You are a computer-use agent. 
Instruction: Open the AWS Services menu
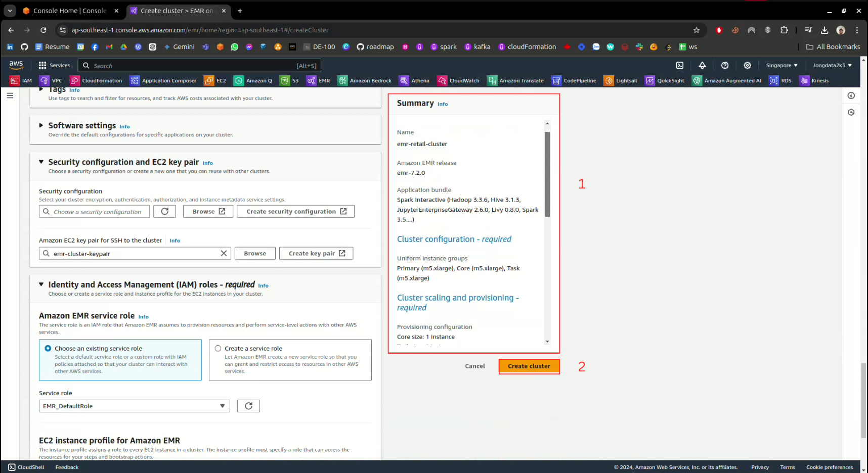coord(54,66)
